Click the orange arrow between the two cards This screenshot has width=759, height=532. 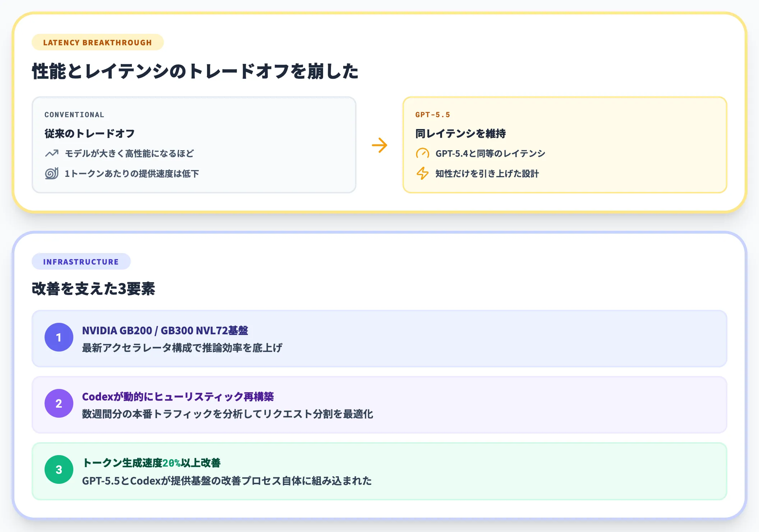[x=380, y=145]
